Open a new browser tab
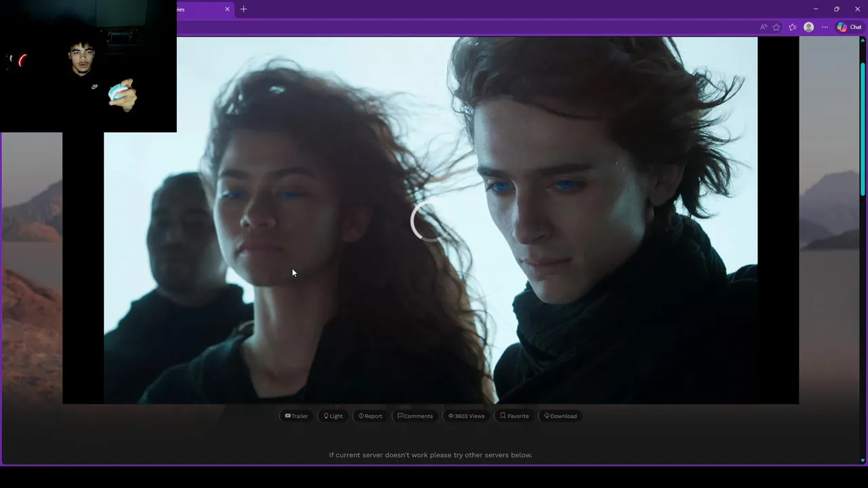 click(243, 9)
